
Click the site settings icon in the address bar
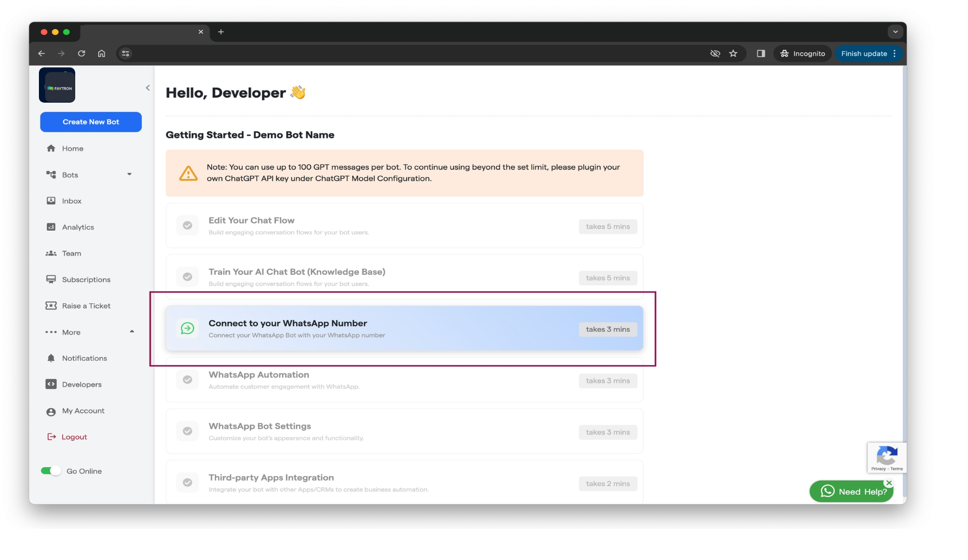coord(125,53)
